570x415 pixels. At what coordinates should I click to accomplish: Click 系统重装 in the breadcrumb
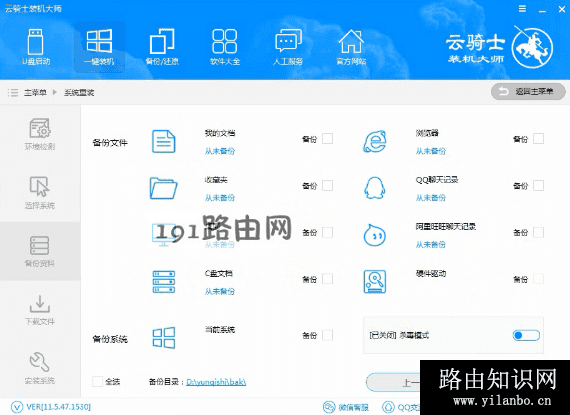point(79,93)
